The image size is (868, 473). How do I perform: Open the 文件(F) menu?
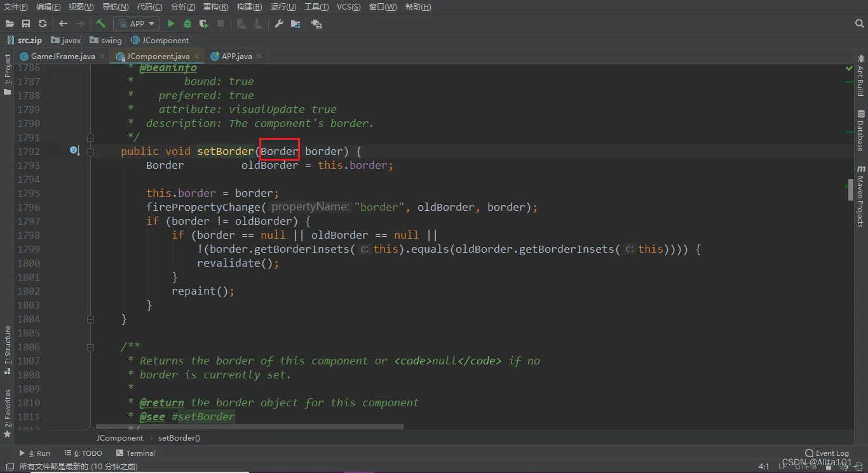(x=16, y=7)
